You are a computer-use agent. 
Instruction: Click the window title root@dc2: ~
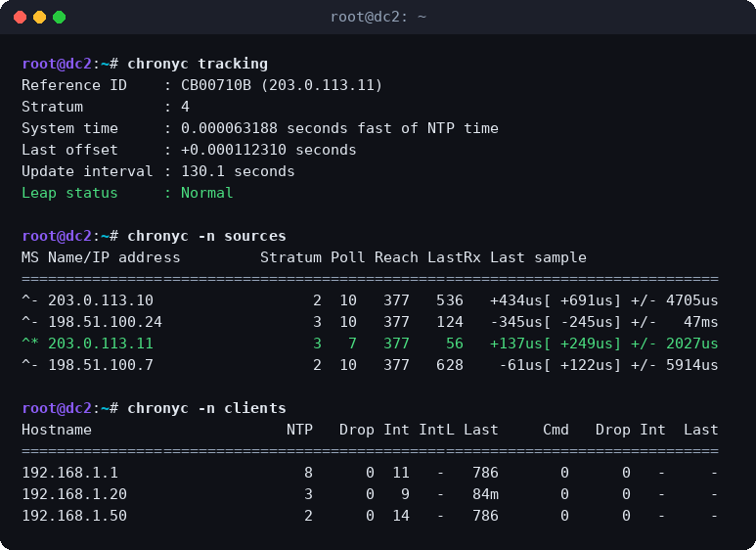point(378,17)
